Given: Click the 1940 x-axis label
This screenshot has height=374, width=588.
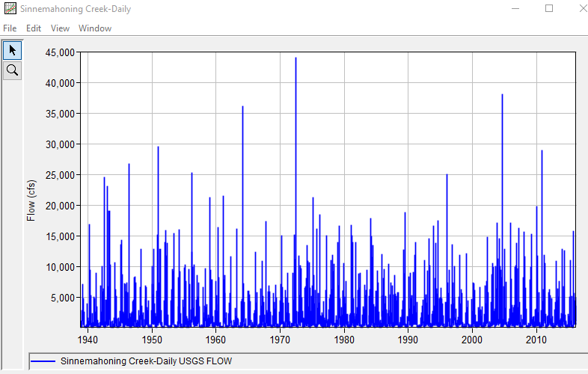Looking at the screenshot, I should click(88, 340).
